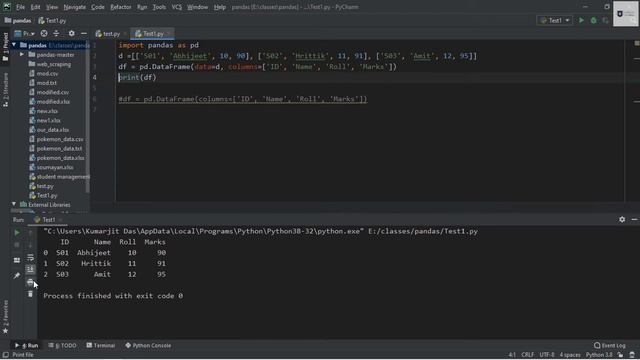Viewport: 640px width, 360px height.
Task: Click the UTF-8 encoding status entry
Action: [547, 355]
